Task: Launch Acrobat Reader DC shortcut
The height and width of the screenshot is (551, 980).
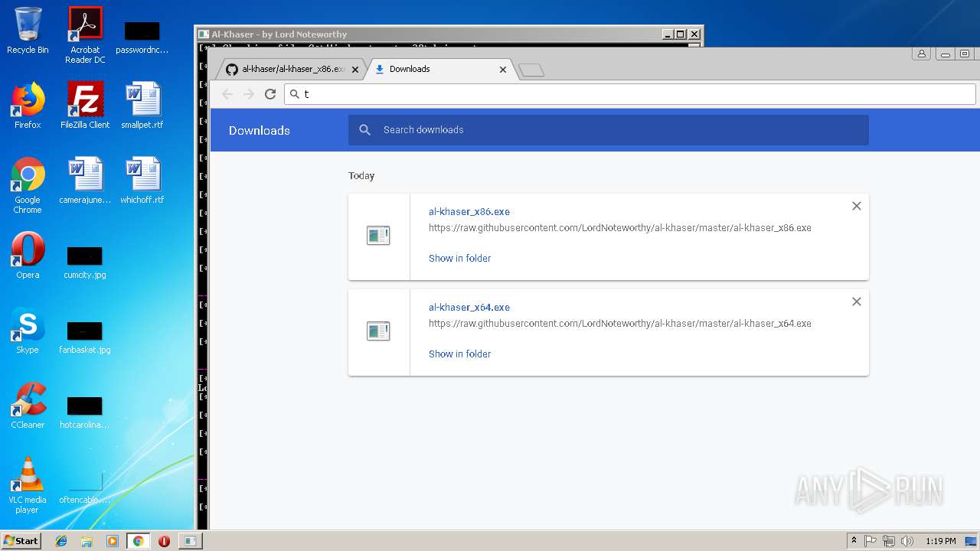Action: 85,34
